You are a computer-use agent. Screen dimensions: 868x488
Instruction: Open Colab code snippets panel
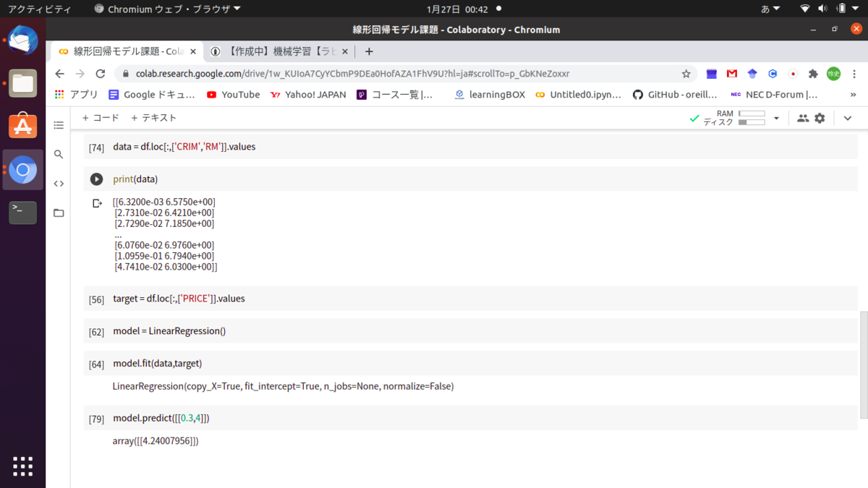(x=59, y=184)
